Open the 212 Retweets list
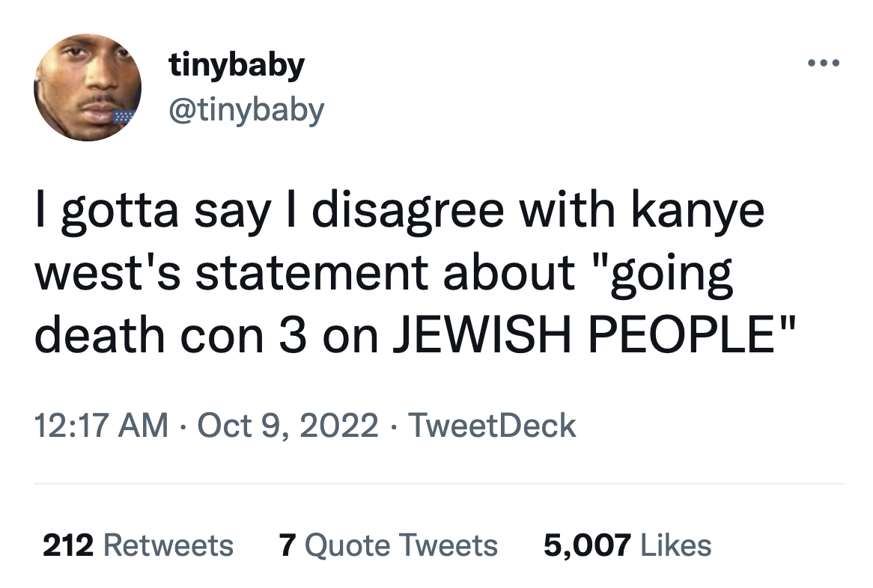Image resolution: width=873 pixels, height=588 pixels. point(139,545)
